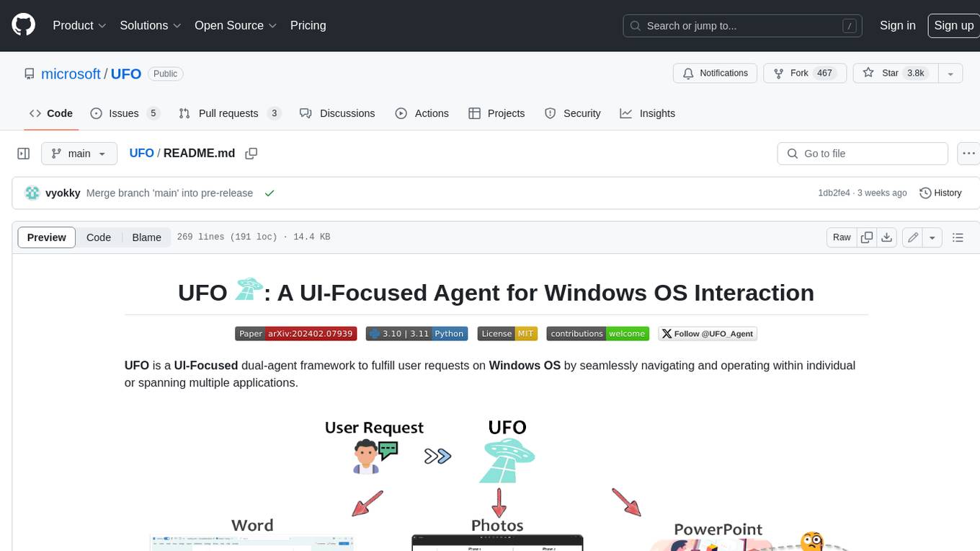Copy the README.md file path
Image resolution: width=980 pixels, height=551 pixels.
[x=251, y=154]
